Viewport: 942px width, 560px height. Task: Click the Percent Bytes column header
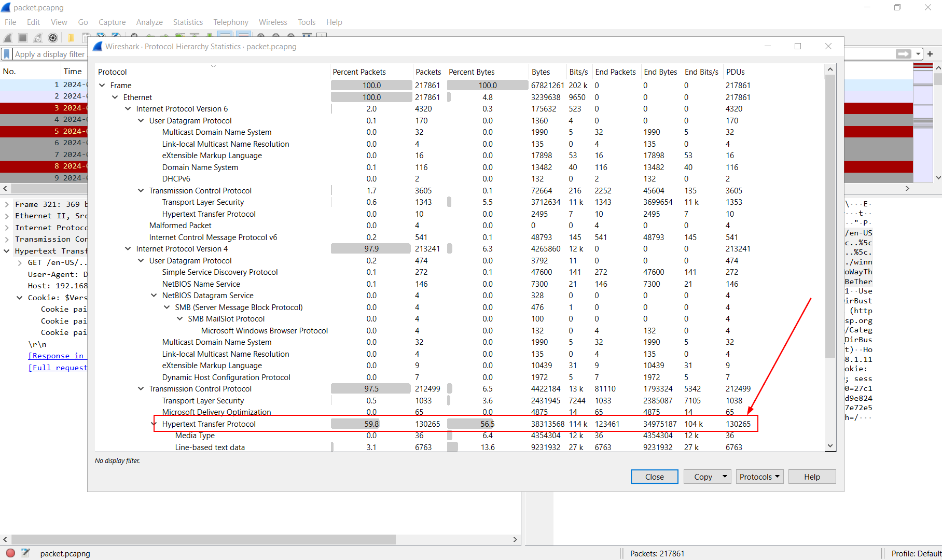point(472,72)
